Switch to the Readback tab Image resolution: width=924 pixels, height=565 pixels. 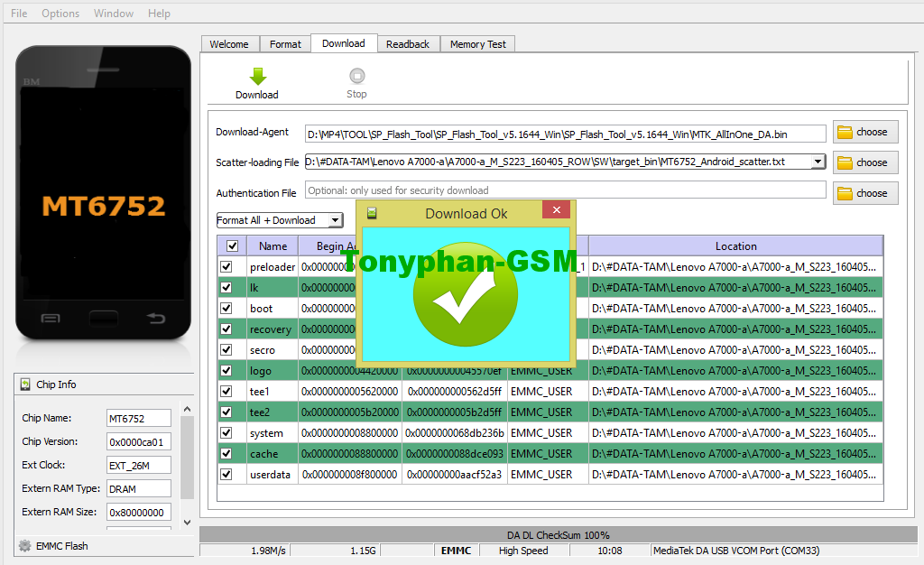408,44
